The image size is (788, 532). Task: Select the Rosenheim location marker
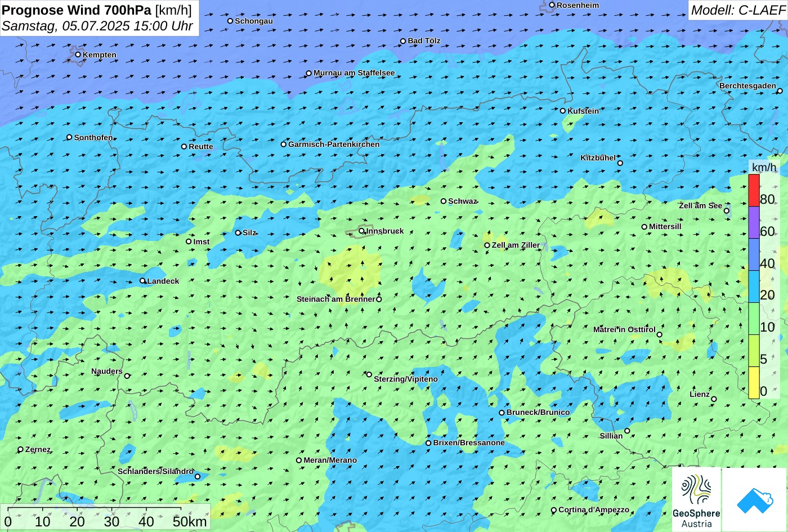552,5
